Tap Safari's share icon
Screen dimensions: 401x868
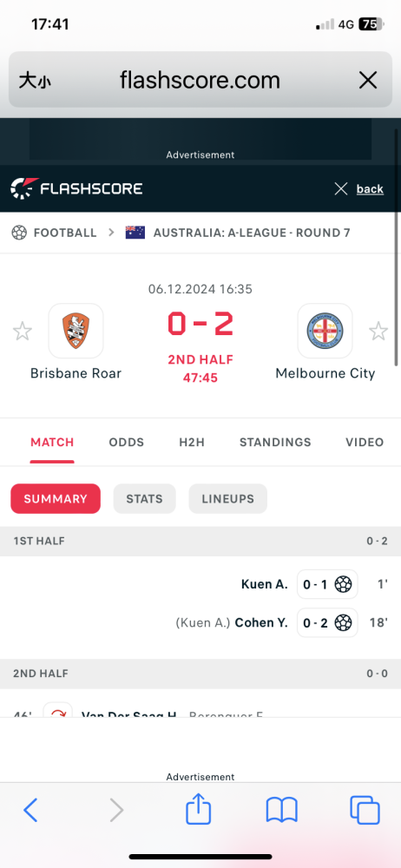pos(198,809)
